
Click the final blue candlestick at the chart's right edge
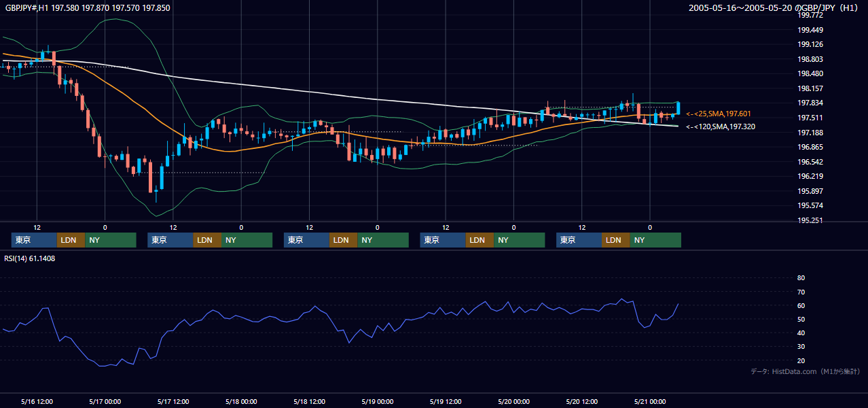click(678, 107)
